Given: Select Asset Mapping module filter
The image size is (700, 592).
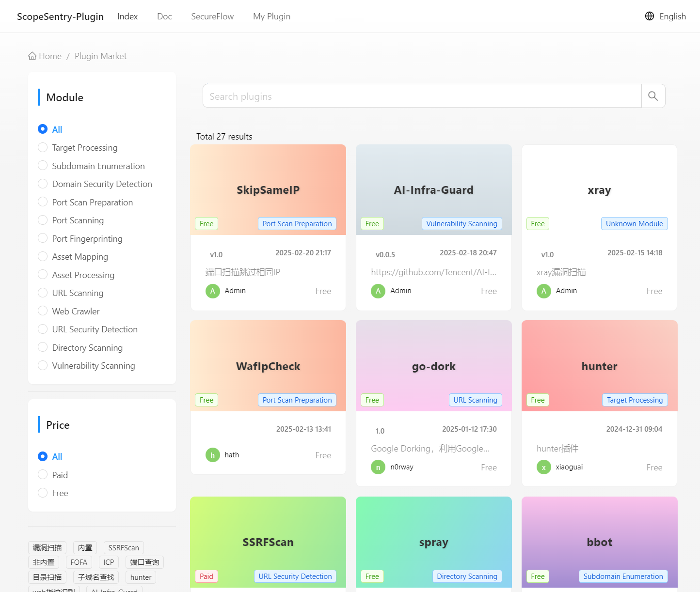Looking at the screenshot, I should pos(73,256).
